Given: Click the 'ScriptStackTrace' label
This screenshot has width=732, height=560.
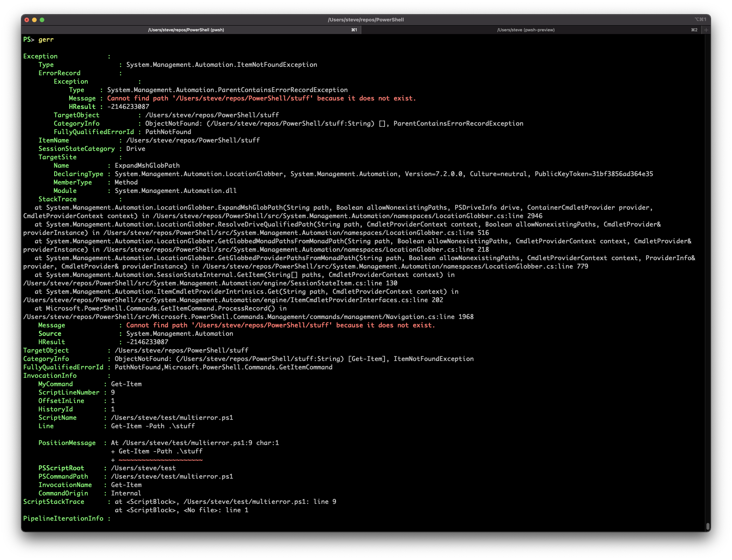Looking at the screenshot, I should (x=53, y=502).
